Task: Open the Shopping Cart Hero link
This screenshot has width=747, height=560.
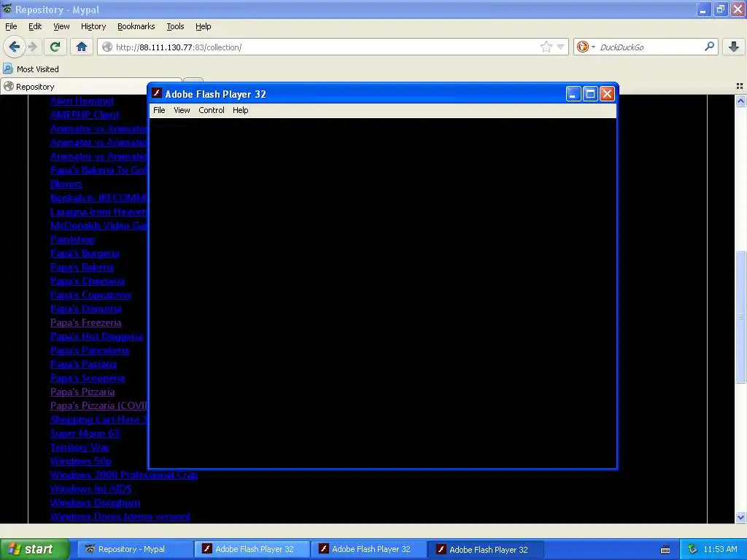Action: (99, 419)
